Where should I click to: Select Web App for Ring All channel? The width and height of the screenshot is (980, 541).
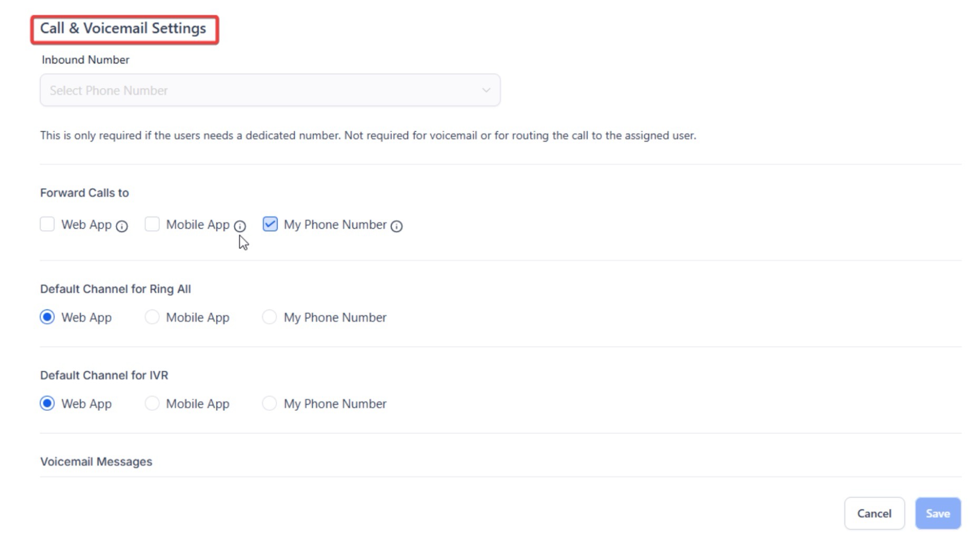point(47,317)
